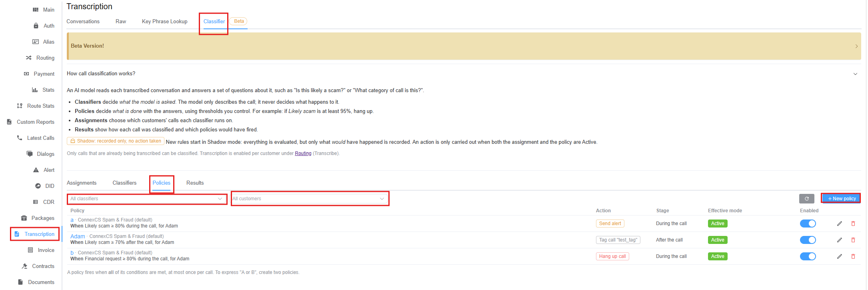Screen dimensions: 868x290
Task: Delete the 'a' policy with trash icon
Action: tap(853, 224)
